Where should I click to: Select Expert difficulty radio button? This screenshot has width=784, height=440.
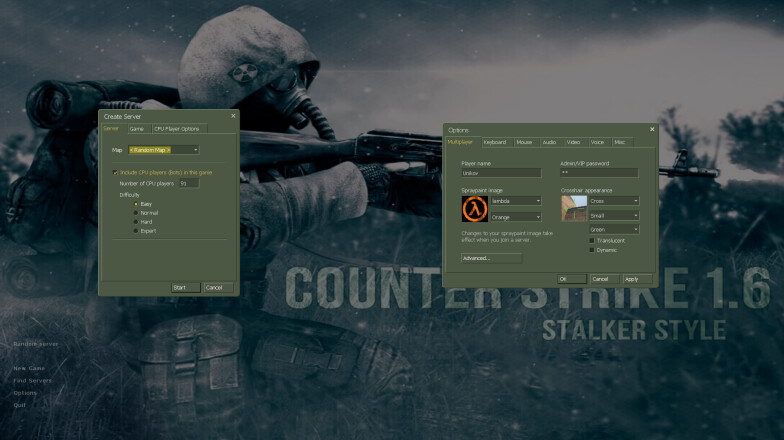tap(136, 231)
